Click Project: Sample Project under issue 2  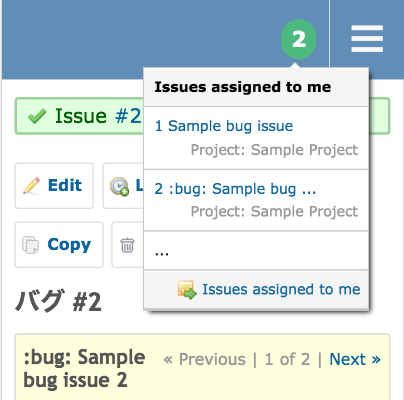(274, 211)
